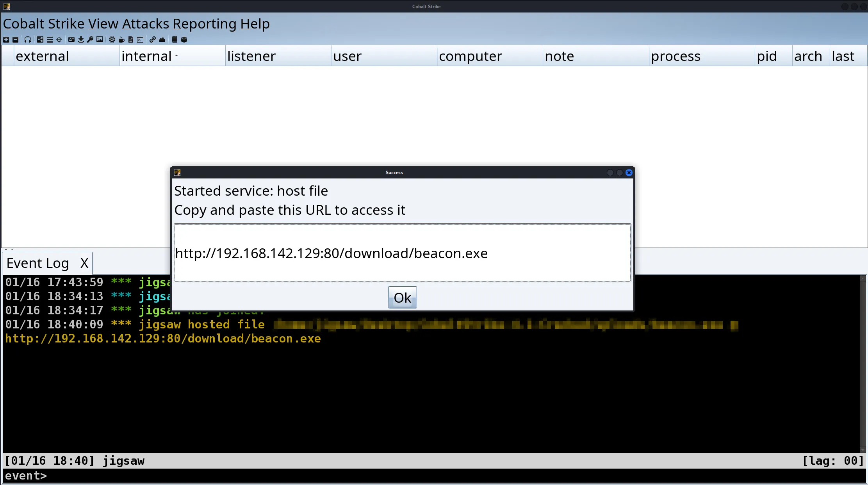
Task: View keystrokes using the key icon
Action: 90,39
